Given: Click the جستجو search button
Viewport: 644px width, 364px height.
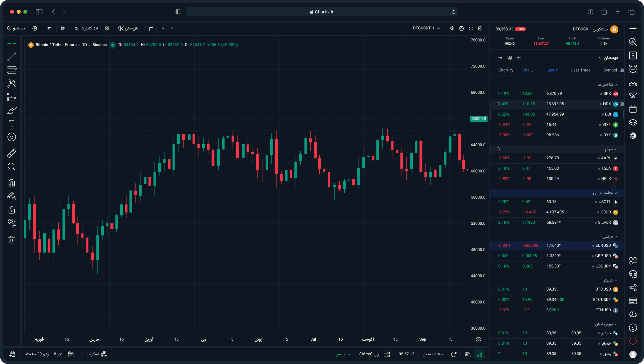Looking at the screenshot, I should (16, 28).
